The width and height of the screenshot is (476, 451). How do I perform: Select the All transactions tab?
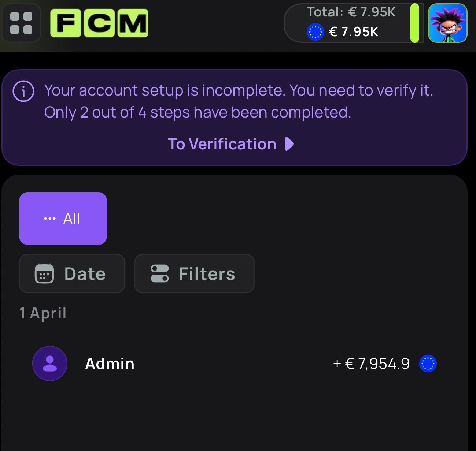[x=63, y=219]
